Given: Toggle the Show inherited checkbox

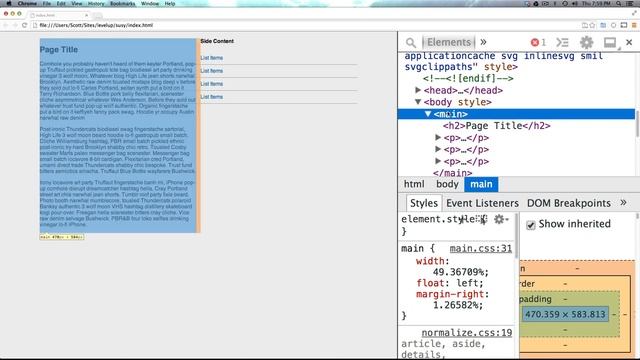Looking at the screenshot, I should [531, 225].
